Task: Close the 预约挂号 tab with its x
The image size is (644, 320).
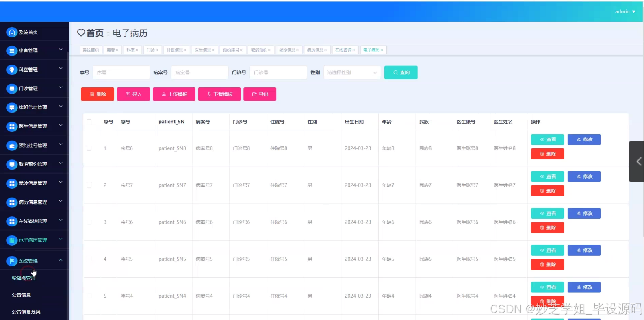Action: point(241,50)
